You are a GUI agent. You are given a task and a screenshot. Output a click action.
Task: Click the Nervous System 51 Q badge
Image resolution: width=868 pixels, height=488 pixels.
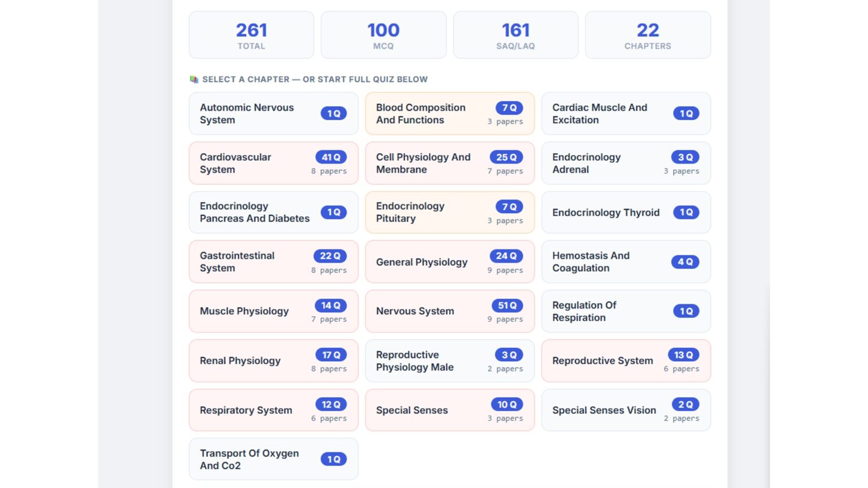(x=507, y=306)
